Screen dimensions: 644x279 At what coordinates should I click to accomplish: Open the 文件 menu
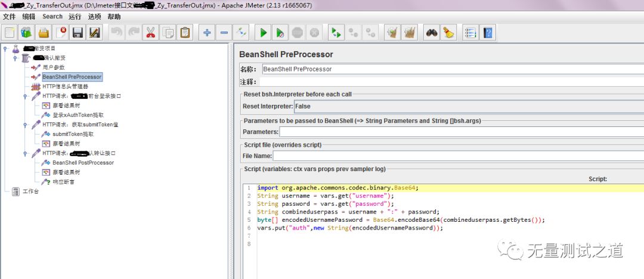click(10, 17)
